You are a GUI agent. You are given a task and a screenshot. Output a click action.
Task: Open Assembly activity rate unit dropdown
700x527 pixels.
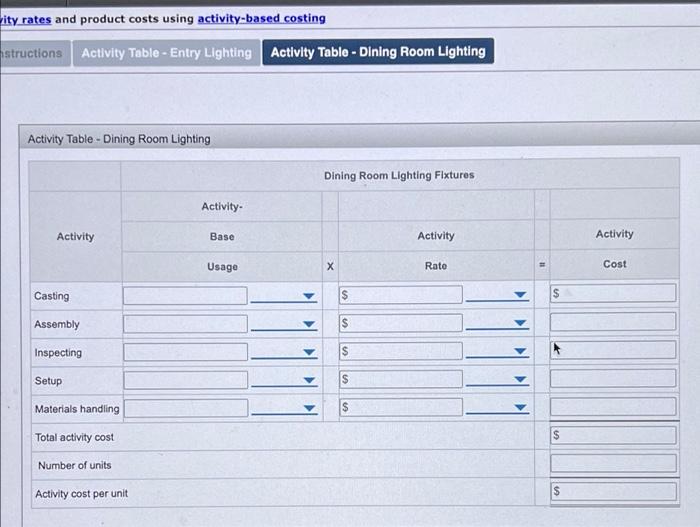pyautogui.click(x=497, y=323)
